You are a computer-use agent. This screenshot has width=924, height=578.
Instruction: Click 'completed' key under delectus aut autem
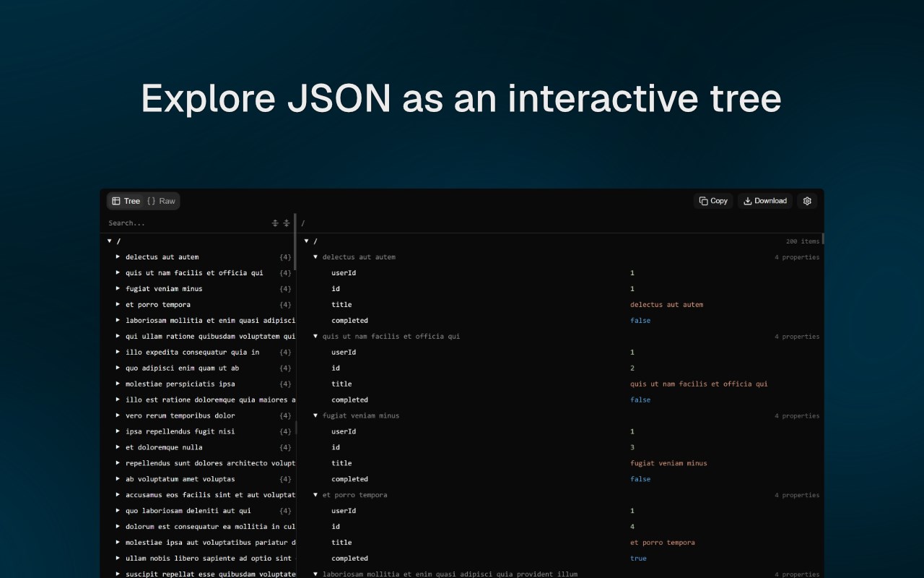tap(350, 321)
